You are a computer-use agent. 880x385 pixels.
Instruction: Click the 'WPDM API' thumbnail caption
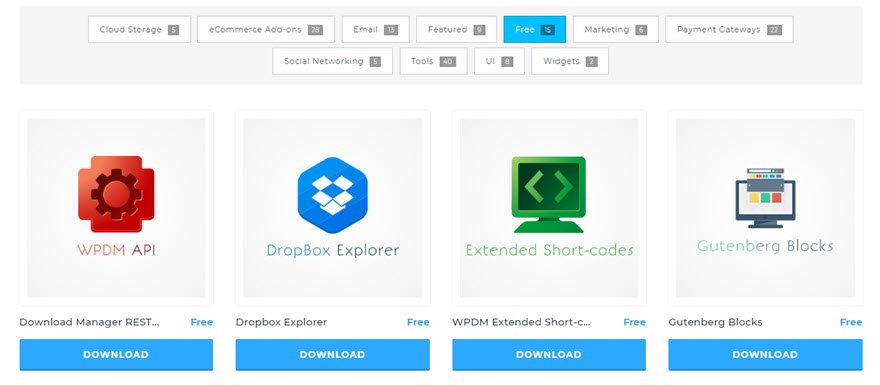(116, 250)
